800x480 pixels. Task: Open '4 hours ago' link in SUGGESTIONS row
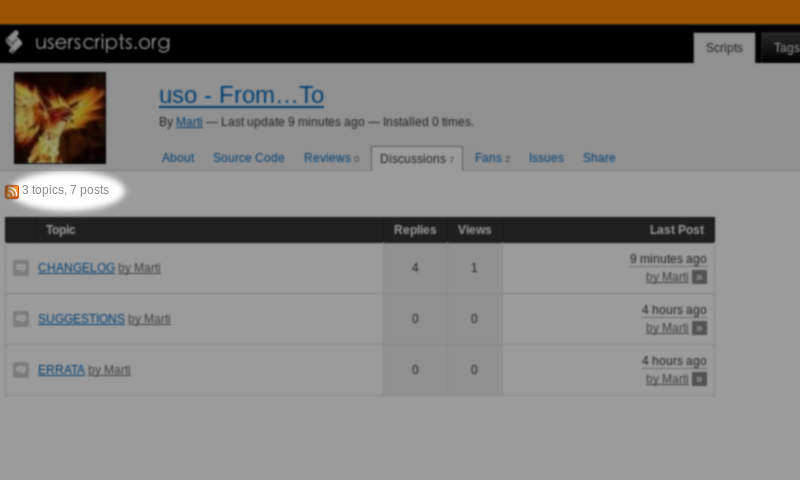(674, 310)
